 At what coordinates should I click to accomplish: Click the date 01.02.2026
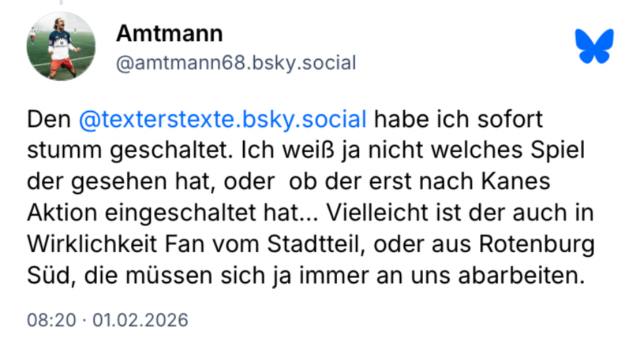[x=140, y=319]
